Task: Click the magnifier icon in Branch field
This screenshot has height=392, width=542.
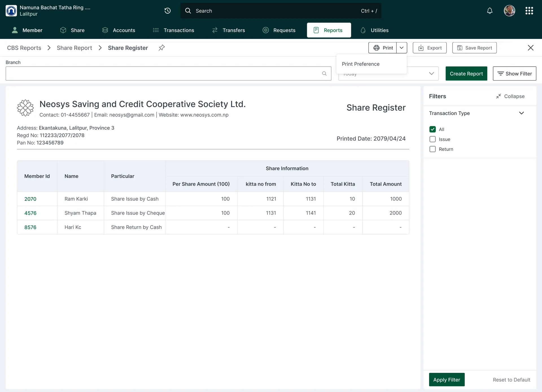Action: [324, 73]
